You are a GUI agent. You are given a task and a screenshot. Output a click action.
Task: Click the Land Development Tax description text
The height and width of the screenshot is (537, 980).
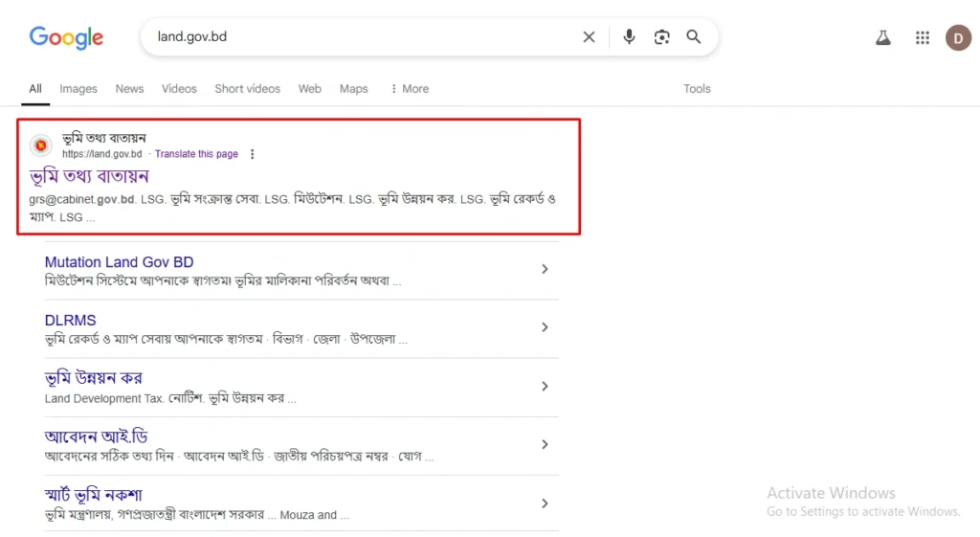point(103,399)
